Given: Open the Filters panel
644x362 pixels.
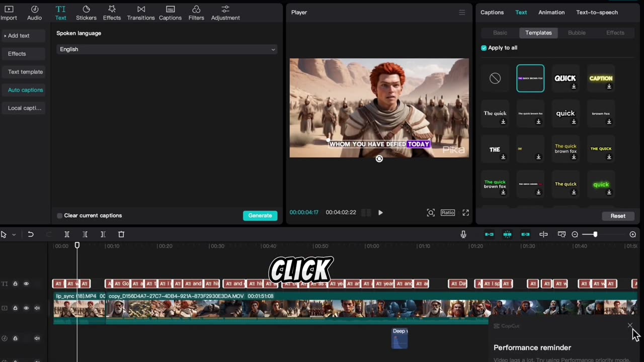Looking at the screenshot, I should [x=196, y=13].
